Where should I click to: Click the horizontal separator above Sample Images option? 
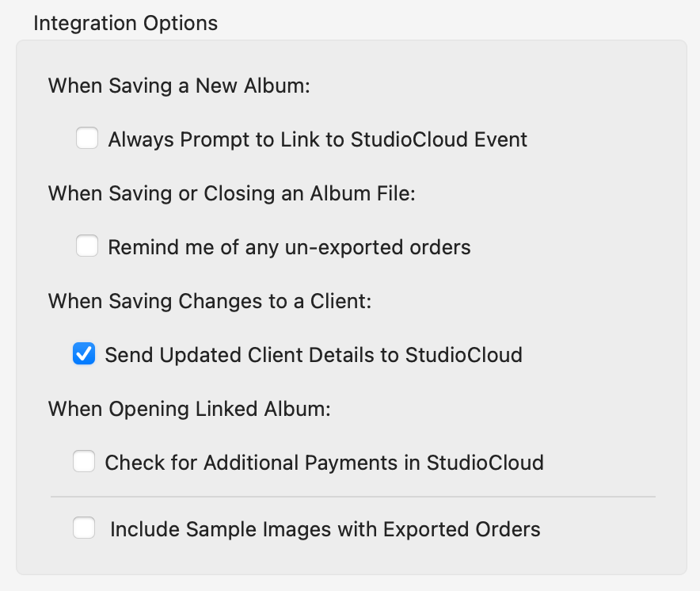pos(353,497)
